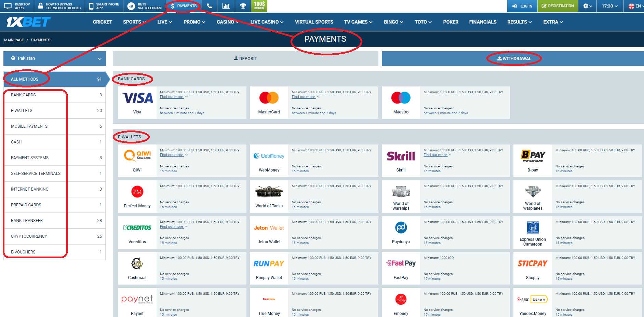Open the 17:30 time dropdown
This screenshot has height=317, width=644.
[x=610, y=6]
